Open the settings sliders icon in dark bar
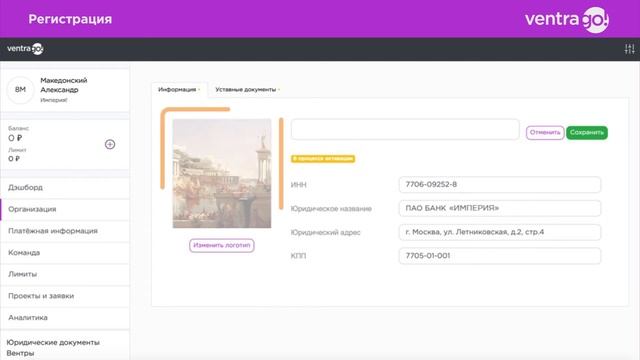640x360 pixels. 629,49
